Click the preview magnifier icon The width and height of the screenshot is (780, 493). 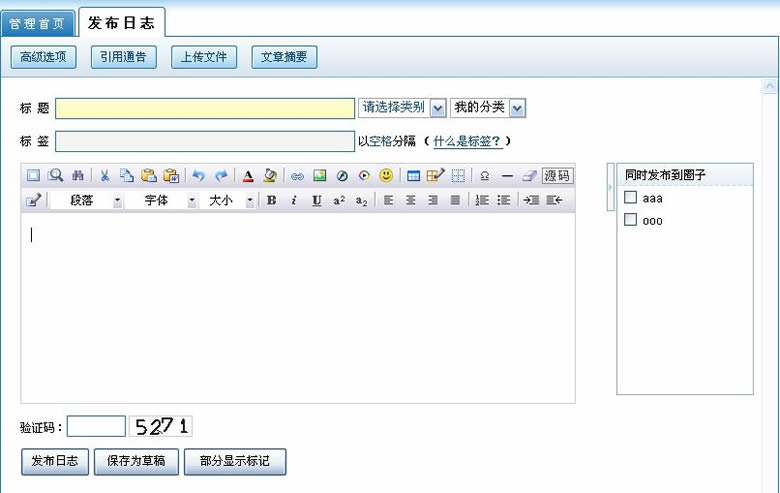click(55, 176)
